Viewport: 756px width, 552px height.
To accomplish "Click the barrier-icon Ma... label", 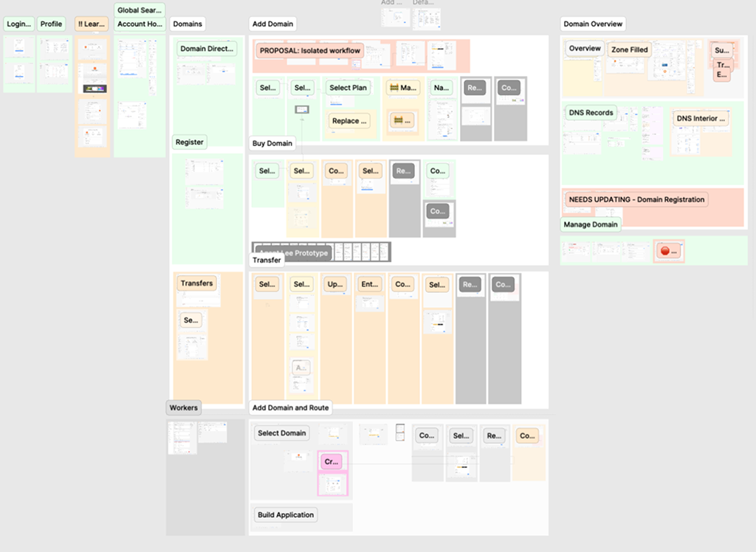I will (402, 88).
